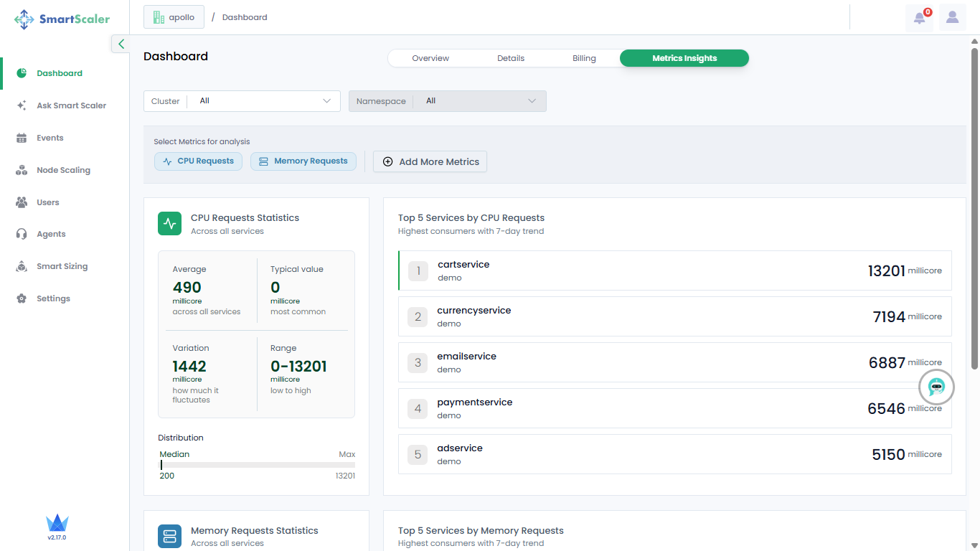Screen dimensions: 980x551
Task: Select the cartservice row in top services
Action: [674, 270]
